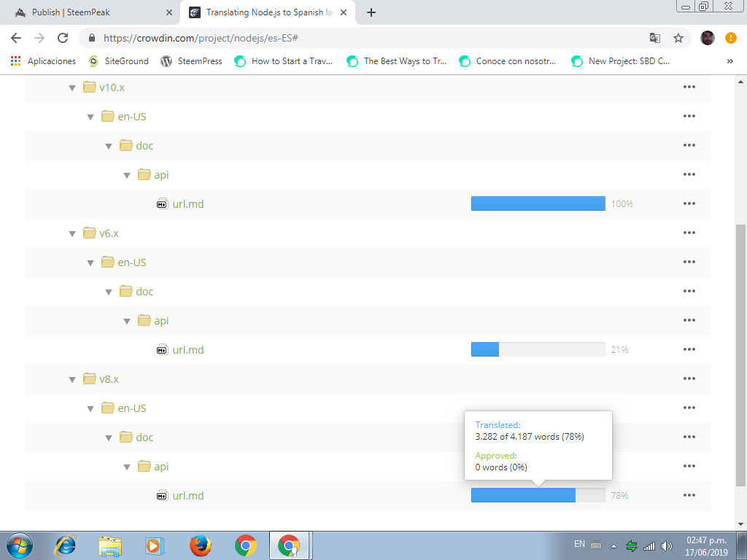Collapse the v10.x folder
The image size is (747, 560).
click(72, 87)
